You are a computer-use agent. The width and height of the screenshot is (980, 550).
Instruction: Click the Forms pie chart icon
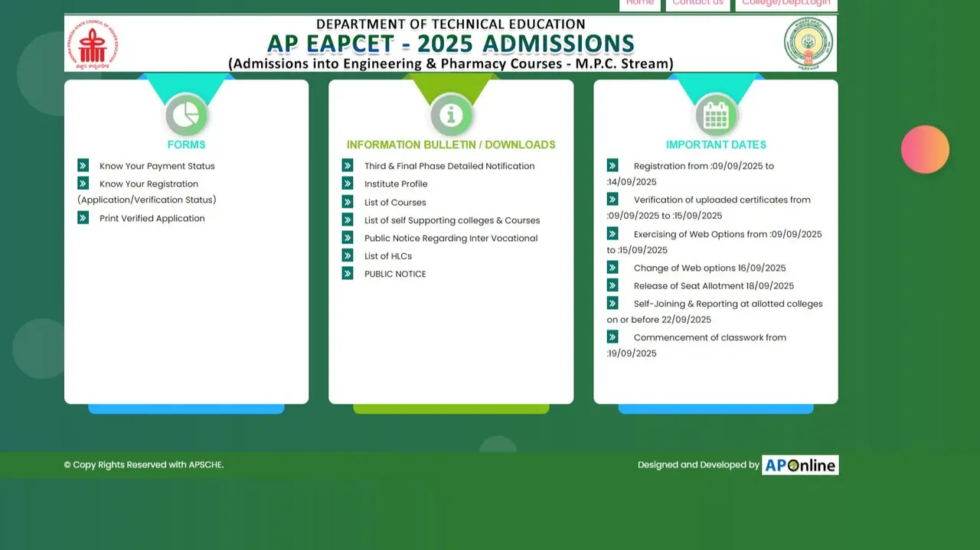click(187, 113)
